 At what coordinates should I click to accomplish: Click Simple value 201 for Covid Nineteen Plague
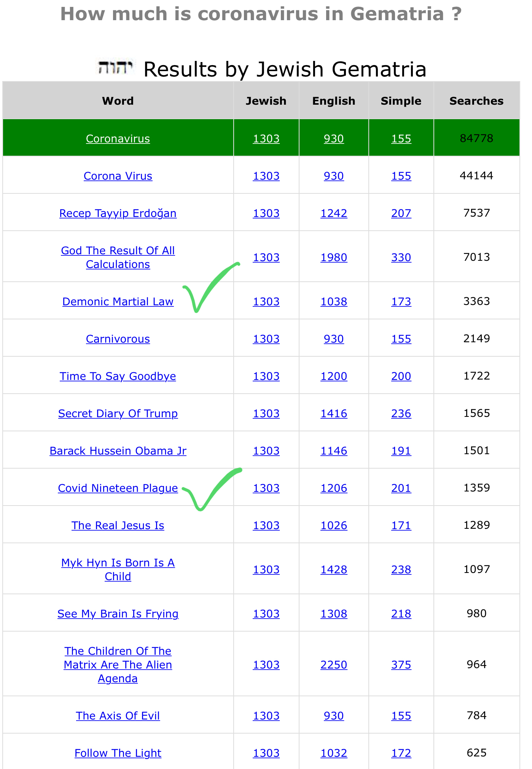click(401, 488)
